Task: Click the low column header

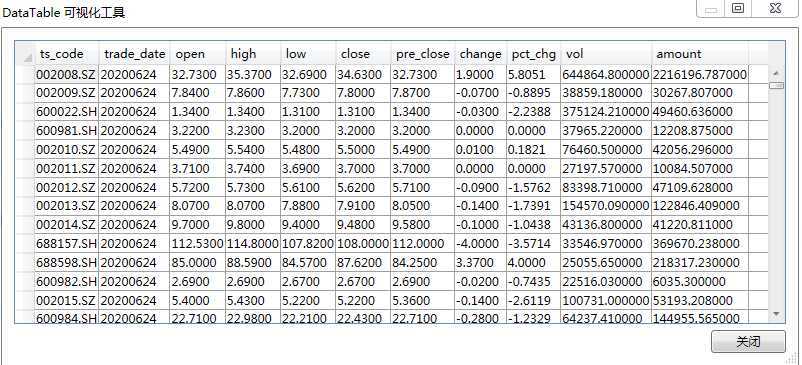Action: click(x=308, y=54)
